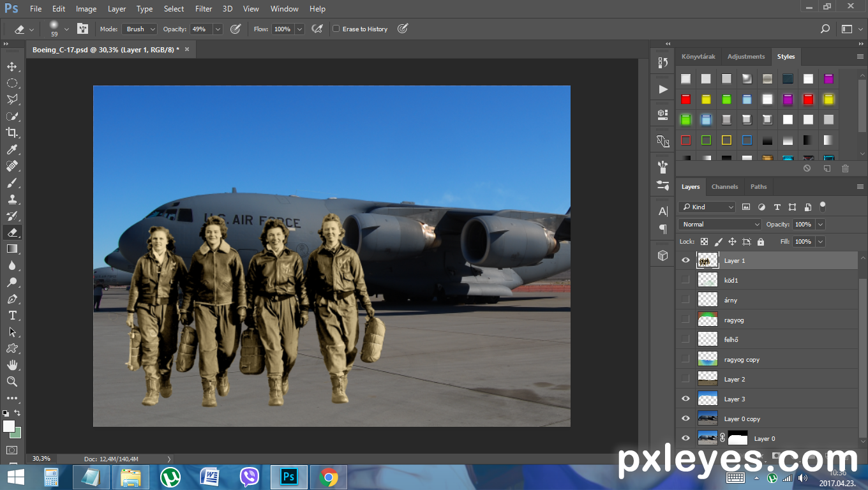Hide Layer 3 visibility eye

click(x=685, y=399)
